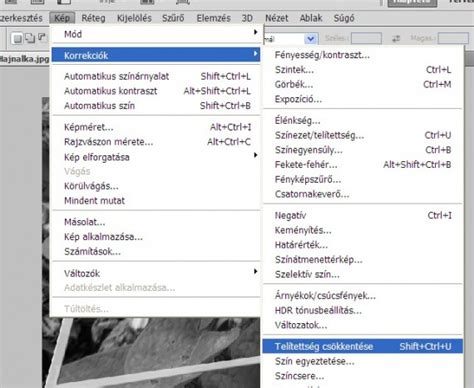Open Színátmenettérkép adjustment

point(363,259)
